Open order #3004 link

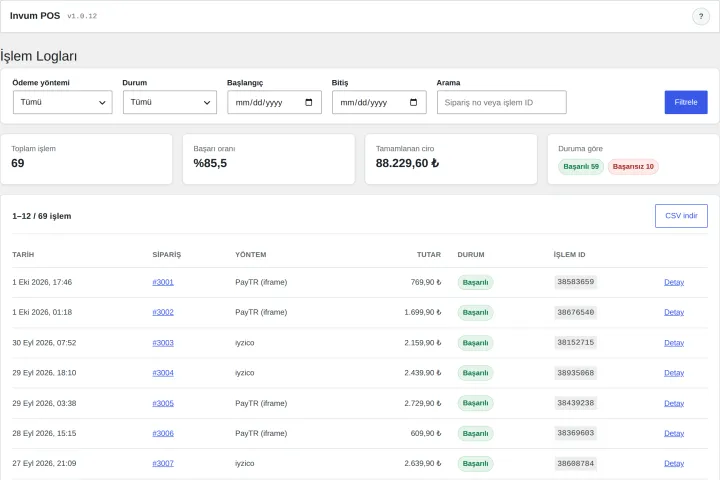[x=163, y=373]
